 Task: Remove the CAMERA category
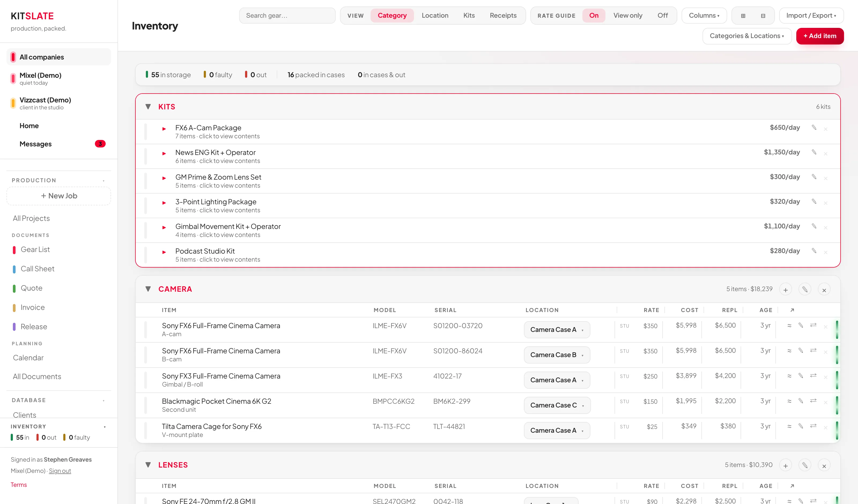tap(824, 290)
